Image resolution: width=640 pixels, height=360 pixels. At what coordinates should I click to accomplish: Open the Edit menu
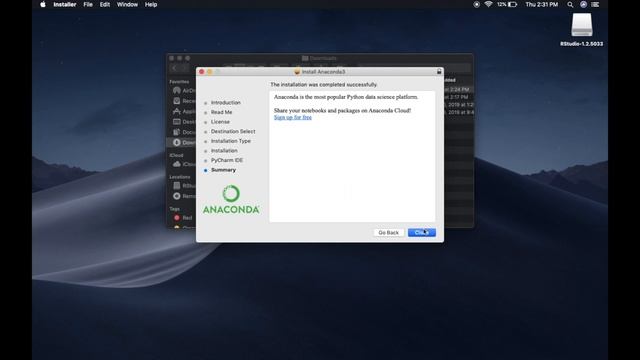(105, 4)
